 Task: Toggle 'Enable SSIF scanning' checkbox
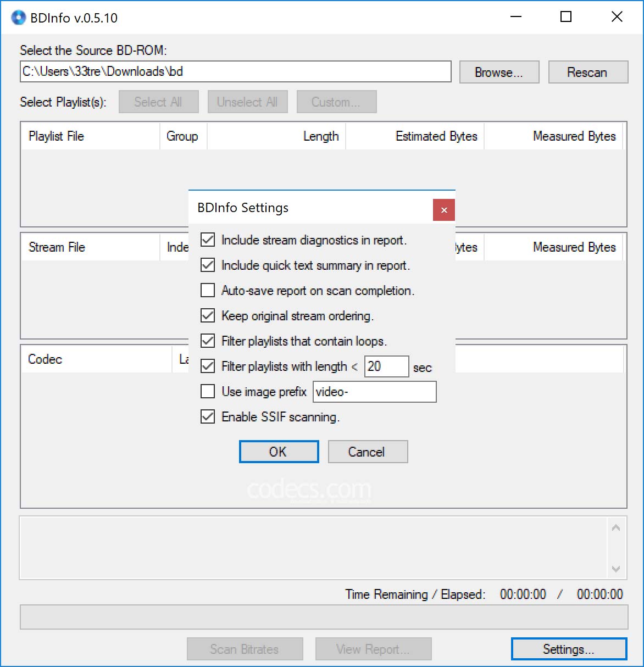click(x=208, y=416)
